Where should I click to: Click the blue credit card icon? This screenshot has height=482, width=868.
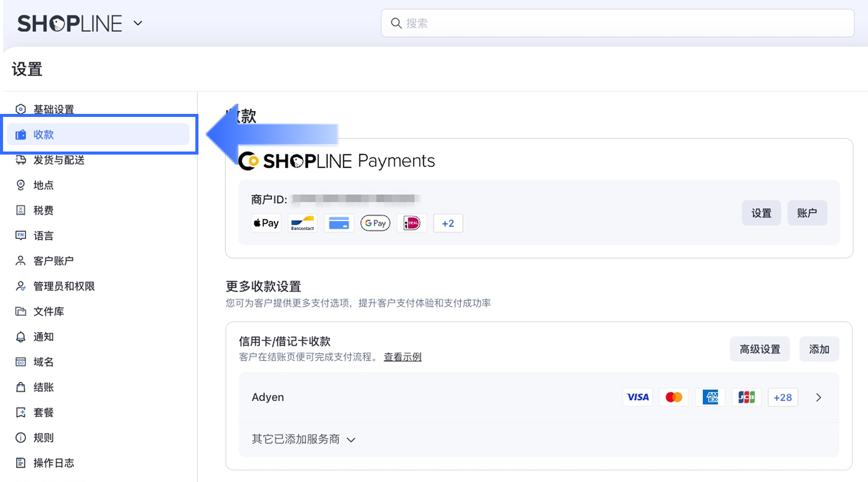click(339, 223)
